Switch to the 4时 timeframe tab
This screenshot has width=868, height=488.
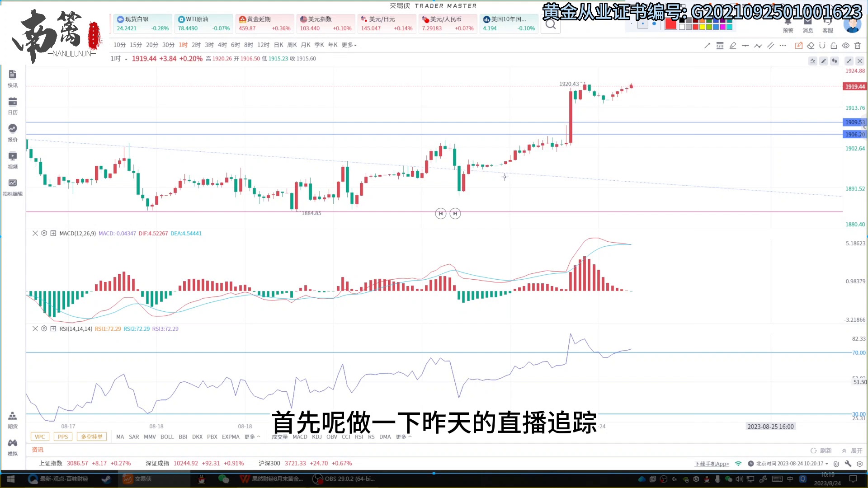click(222, 45)
